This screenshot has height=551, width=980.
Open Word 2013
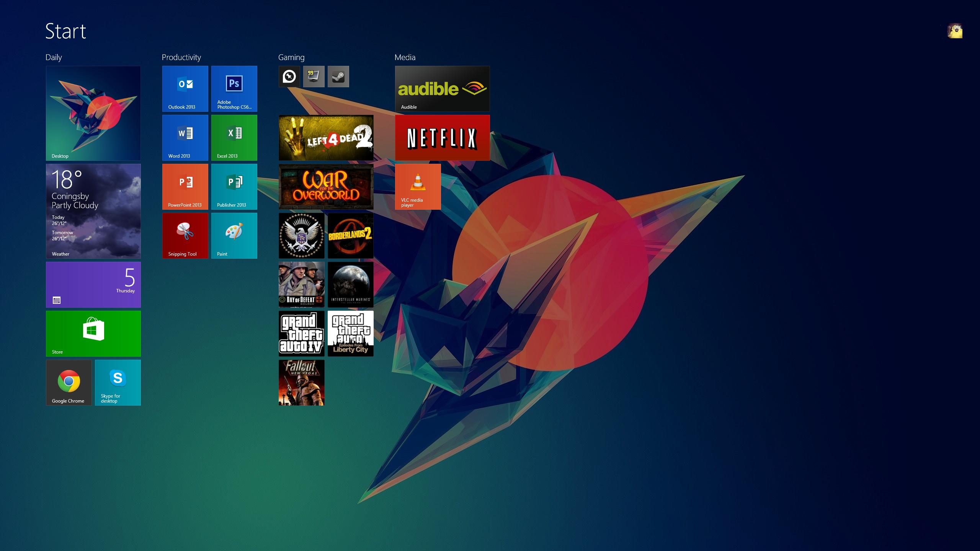(x=185, y=138)
